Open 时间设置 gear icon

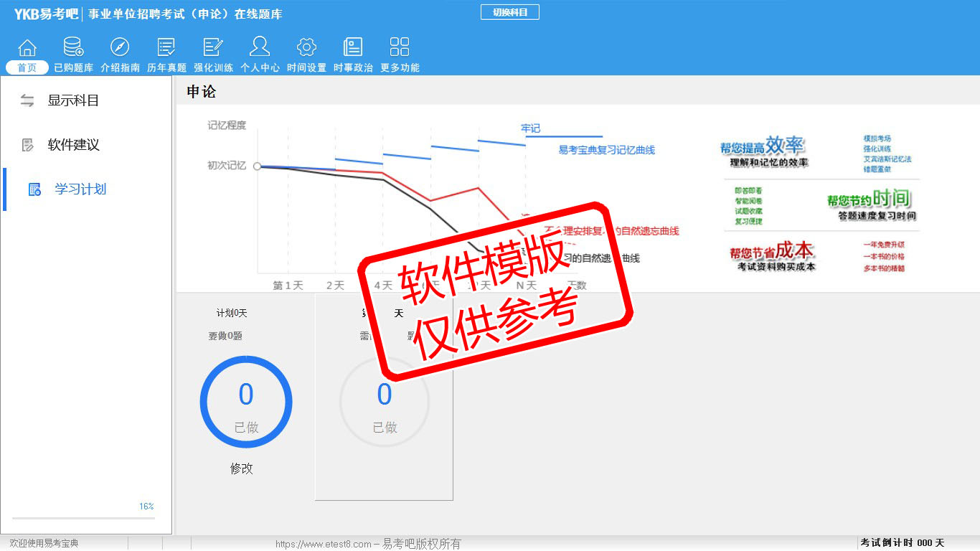click(306, 48)
